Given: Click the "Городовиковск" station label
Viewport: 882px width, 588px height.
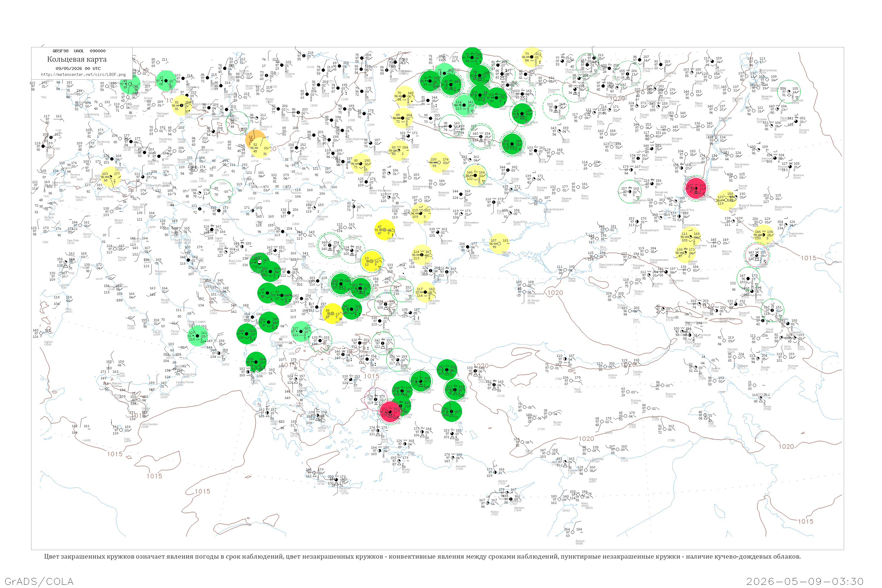Looking at the screenshot, I should pos(659,260).
